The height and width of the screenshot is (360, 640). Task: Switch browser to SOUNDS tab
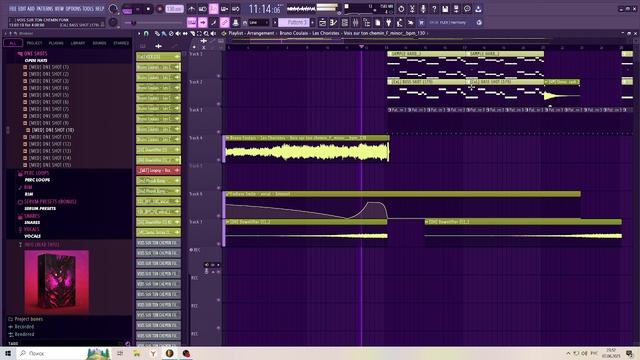99,43
